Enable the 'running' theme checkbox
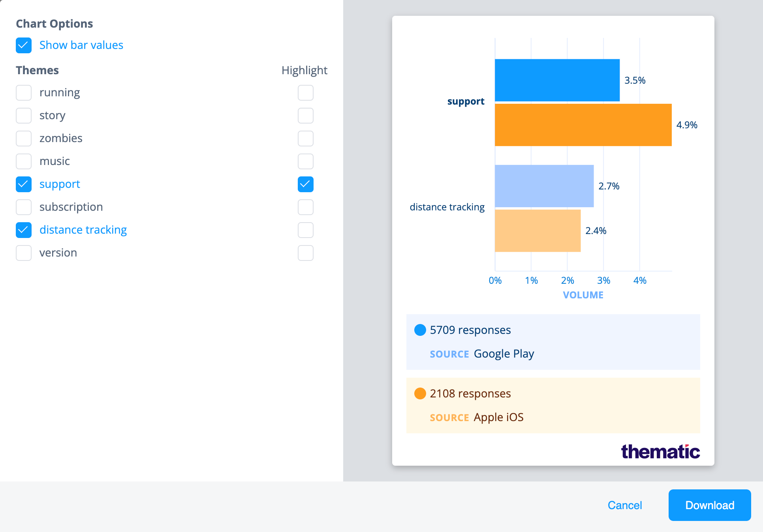This screenshot has height=532, width=763. [x=24, y=92]
